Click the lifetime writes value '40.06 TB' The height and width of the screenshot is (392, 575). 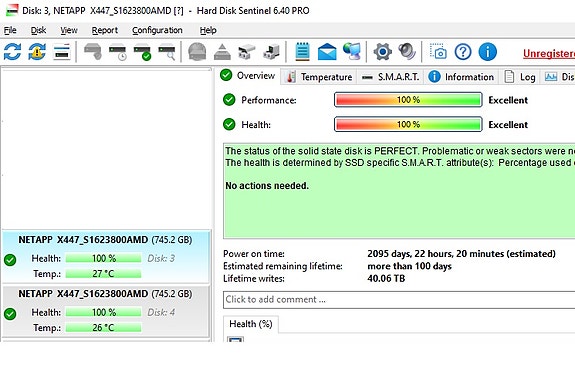(x=386, y=278)
